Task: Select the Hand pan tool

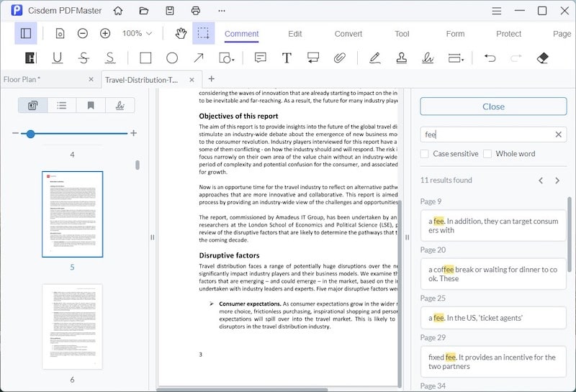Action: click(181, 33)
